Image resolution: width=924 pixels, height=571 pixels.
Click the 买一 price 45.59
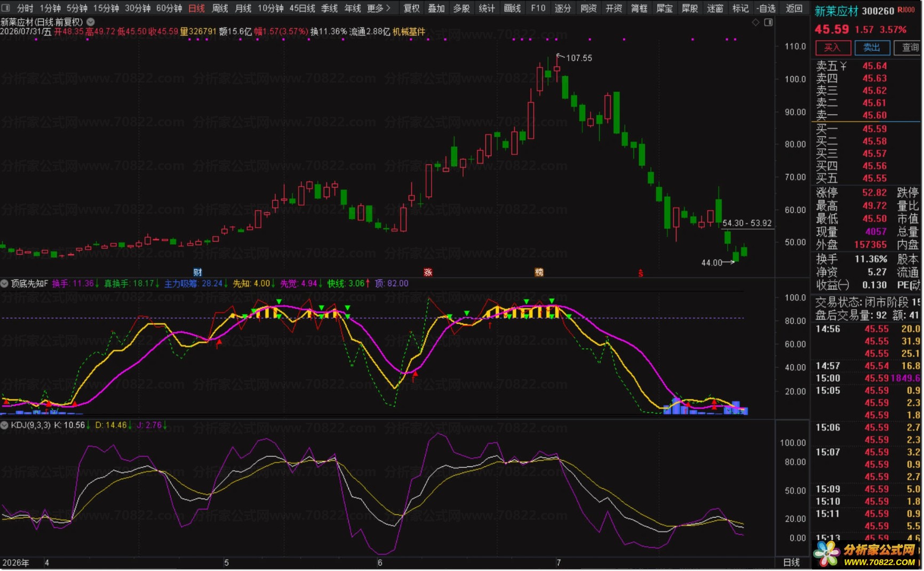point(874,129)
